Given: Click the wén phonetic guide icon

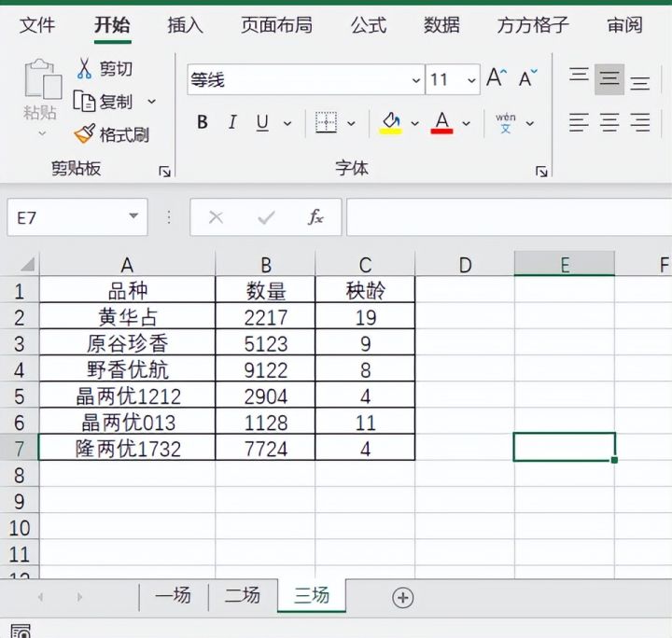Looking at the screenshot, I should point(506,123).
